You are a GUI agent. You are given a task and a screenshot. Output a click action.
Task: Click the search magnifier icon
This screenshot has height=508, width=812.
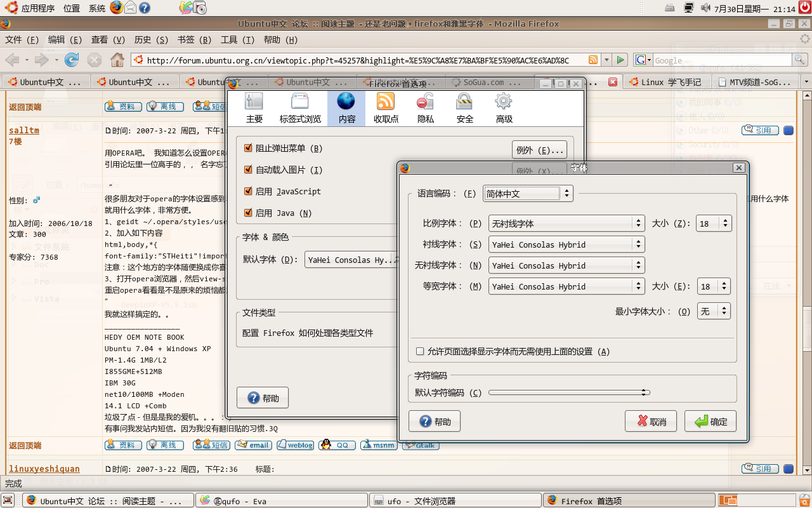pos(801,60)
